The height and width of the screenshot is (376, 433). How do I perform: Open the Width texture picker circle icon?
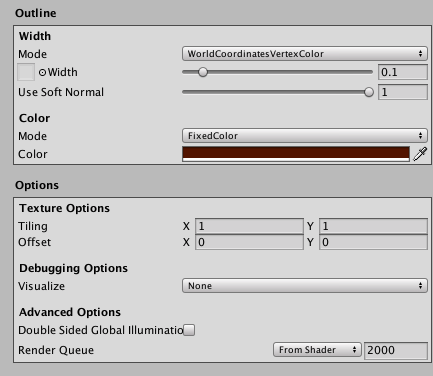click(42, 72)
